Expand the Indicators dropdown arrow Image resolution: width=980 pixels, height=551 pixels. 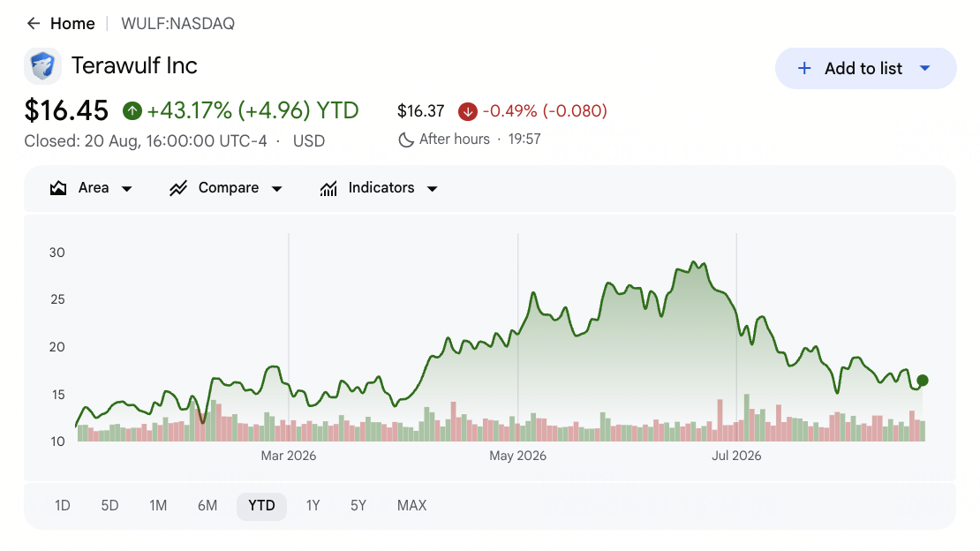[432, 189]
